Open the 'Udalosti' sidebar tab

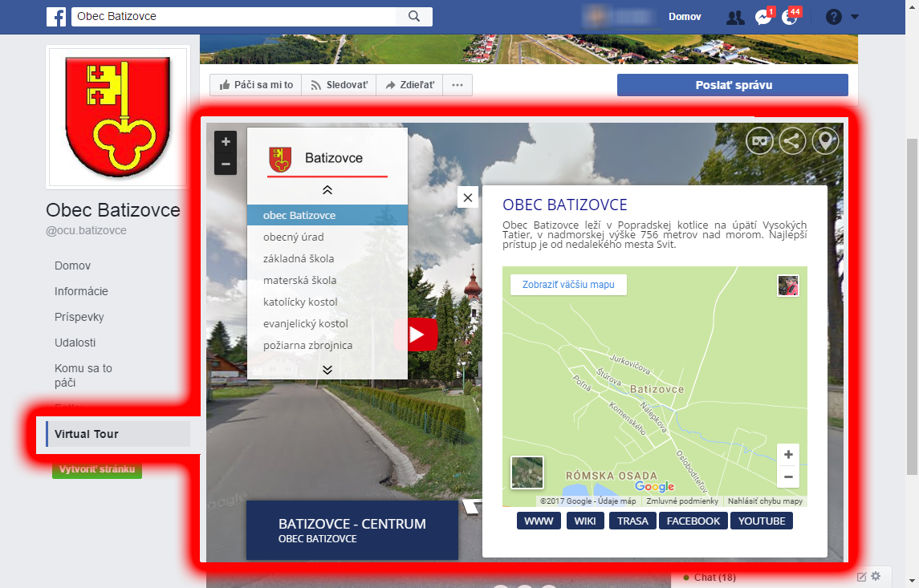click(75, 343)
